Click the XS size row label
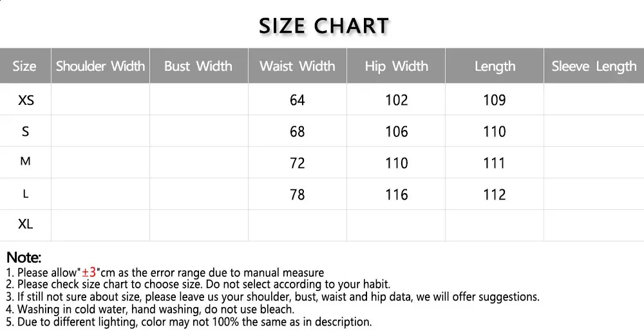The height and width of the screenshot is (336, 644). pos(26,100)
